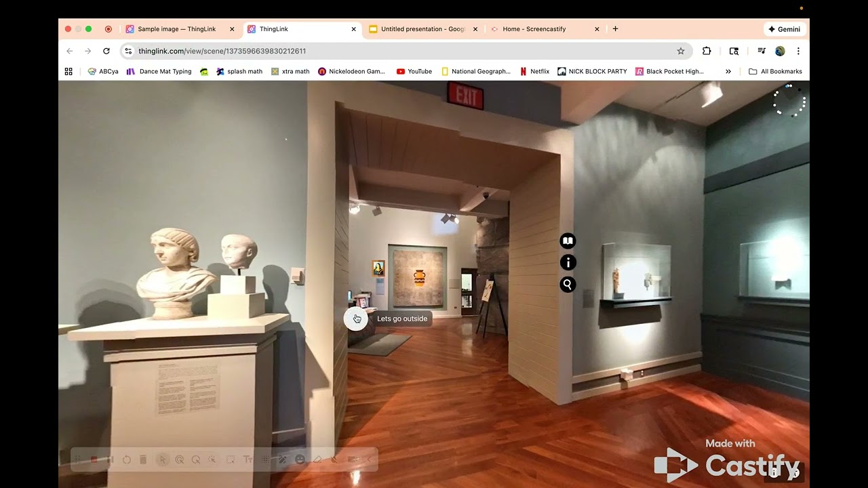Screen dimensions: 868x488
Task: Open the Dance Mat Typing bookmark
Action: [x=159, y=71]
